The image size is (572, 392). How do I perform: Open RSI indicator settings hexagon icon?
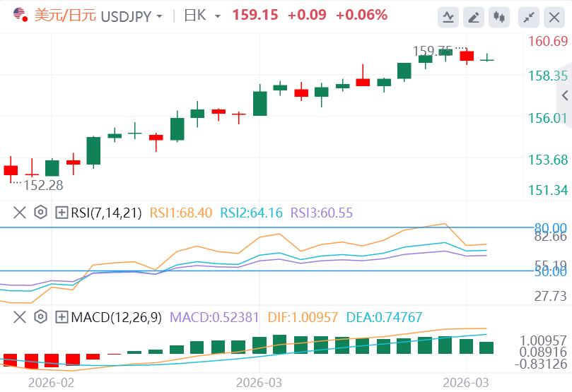pos(40,212)
